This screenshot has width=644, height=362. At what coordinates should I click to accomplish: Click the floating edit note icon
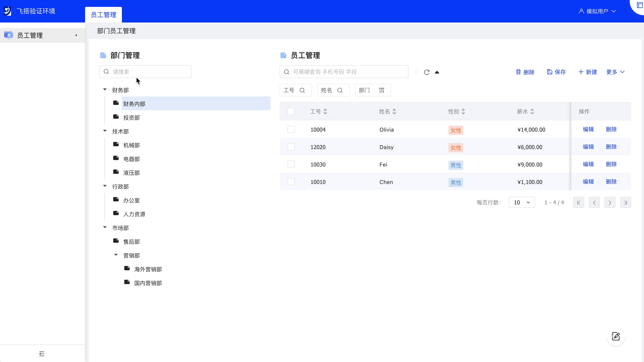(x=615, y=336)
